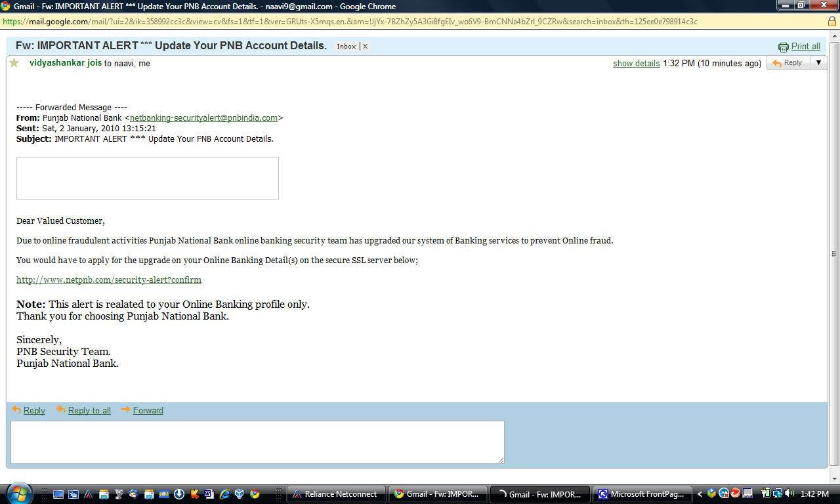This screenshot has width=840, height=504.
Task: Click the printer icon beside Print all
Action: click(783, 47)
